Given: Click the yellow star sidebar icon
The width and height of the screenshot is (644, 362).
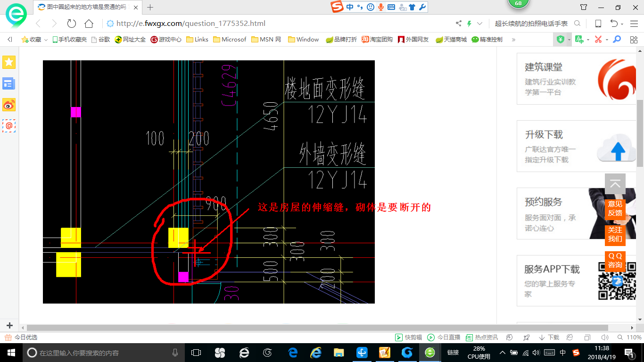Looking at the screenshot, I should pyautogui.click(x=9, y=62).
